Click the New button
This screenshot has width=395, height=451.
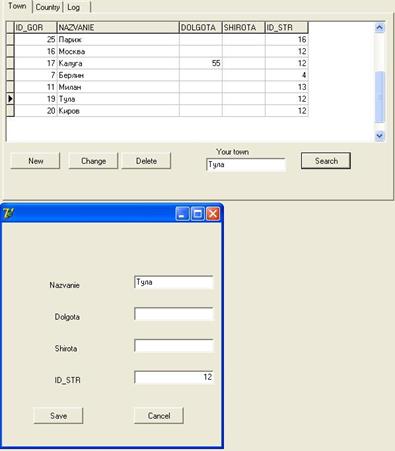coord(35,161)
